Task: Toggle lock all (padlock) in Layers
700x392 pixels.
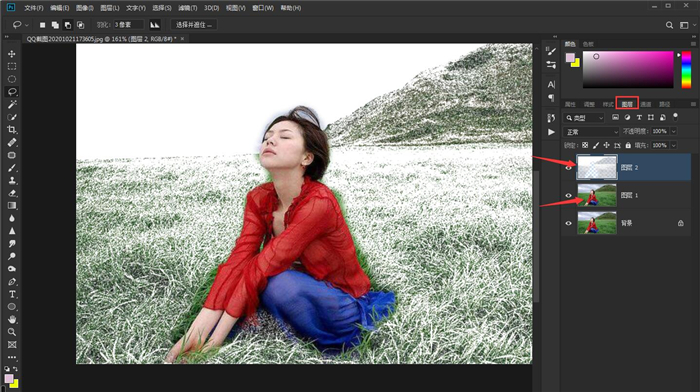Action: click(x=628, y=145)
